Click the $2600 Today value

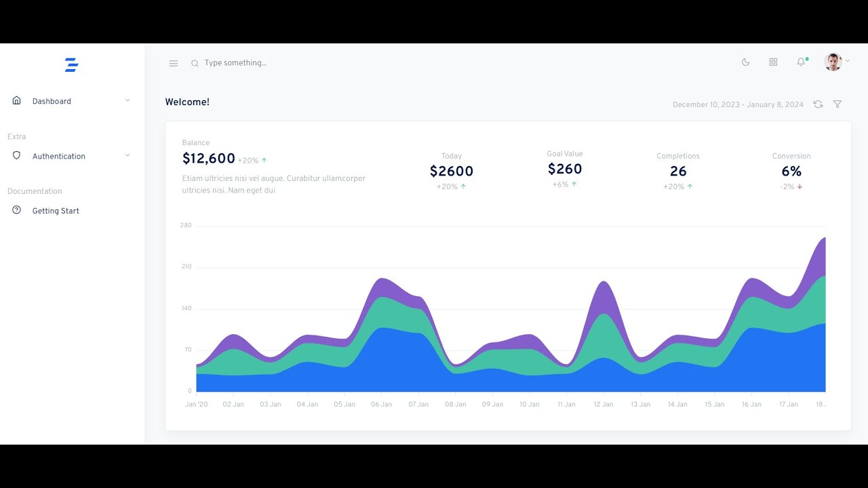(x=452, y=171)
